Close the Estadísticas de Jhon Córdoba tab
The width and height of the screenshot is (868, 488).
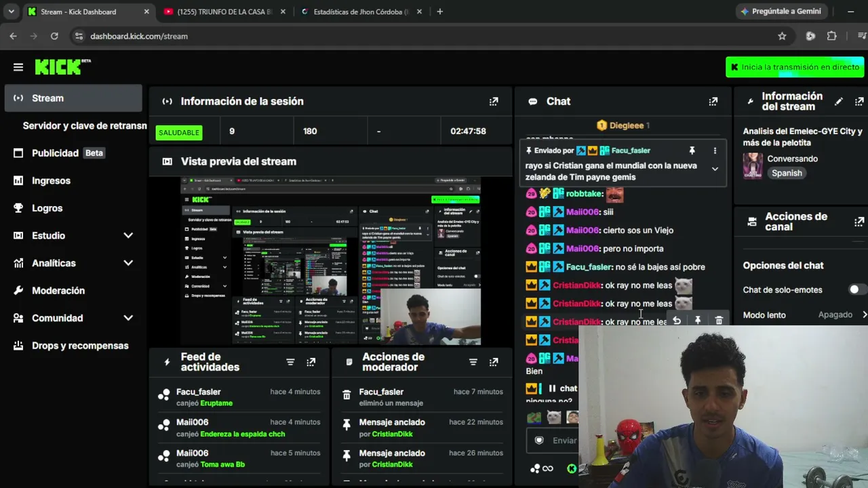click(419, 12)
